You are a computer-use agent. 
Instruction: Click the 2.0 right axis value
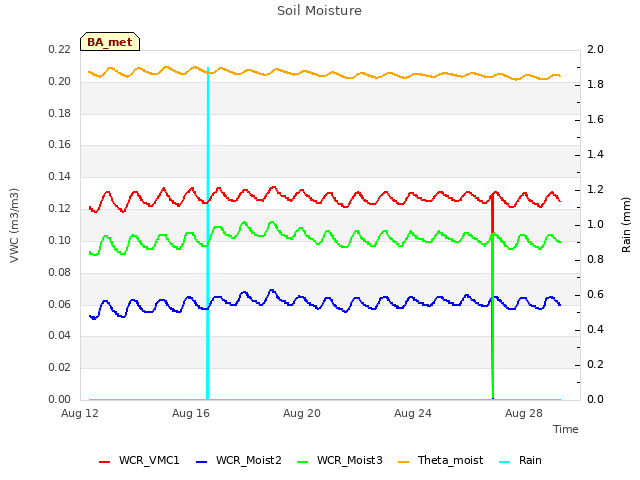pyautogui.click(x=595, y=49)
